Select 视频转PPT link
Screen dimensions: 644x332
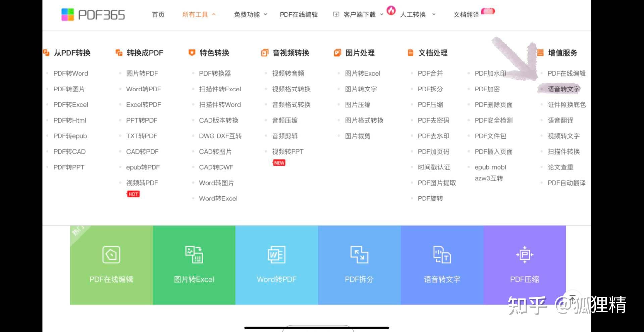tap(288, 151)
